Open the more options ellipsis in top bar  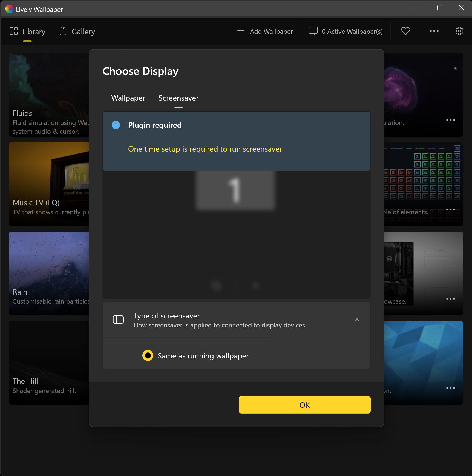pos(434,31)
